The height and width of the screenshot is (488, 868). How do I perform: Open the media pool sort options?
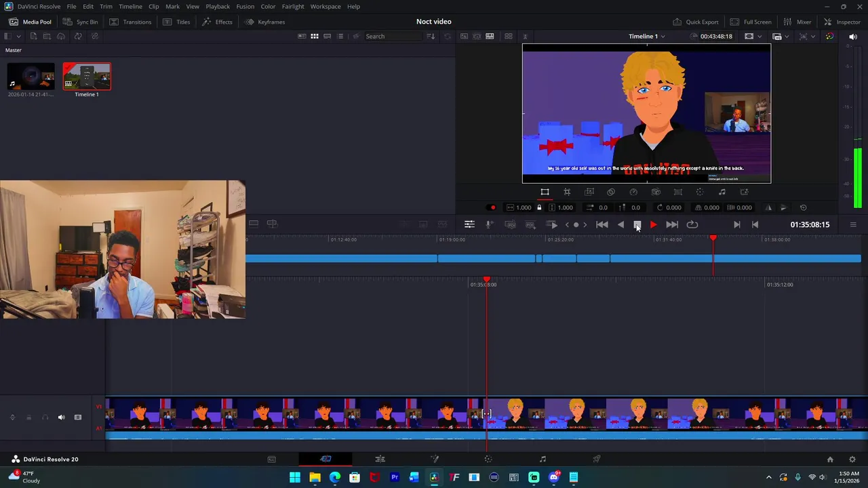coord(431,36)
